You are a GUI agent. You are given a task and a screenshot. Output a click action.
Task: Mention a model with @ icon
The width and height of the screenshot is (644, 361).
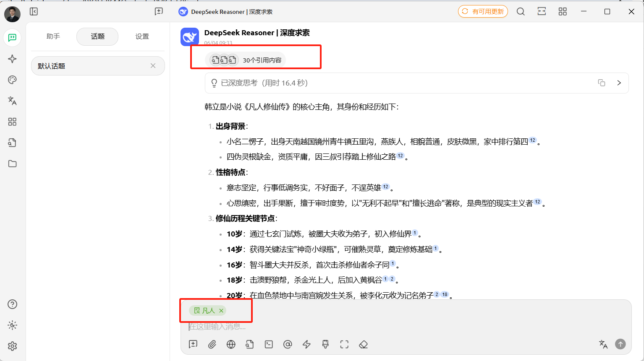click(x=288, y=344)
